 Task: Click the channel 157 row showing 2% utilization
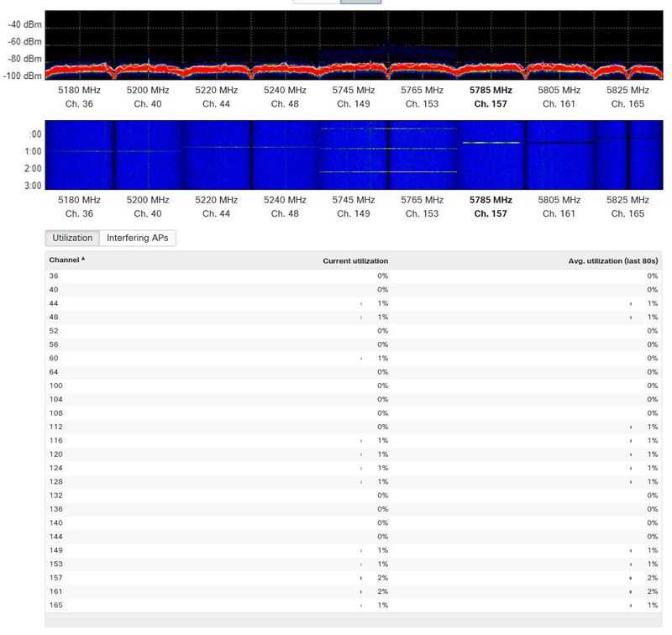pyautogui.click(x=336, y=579)
